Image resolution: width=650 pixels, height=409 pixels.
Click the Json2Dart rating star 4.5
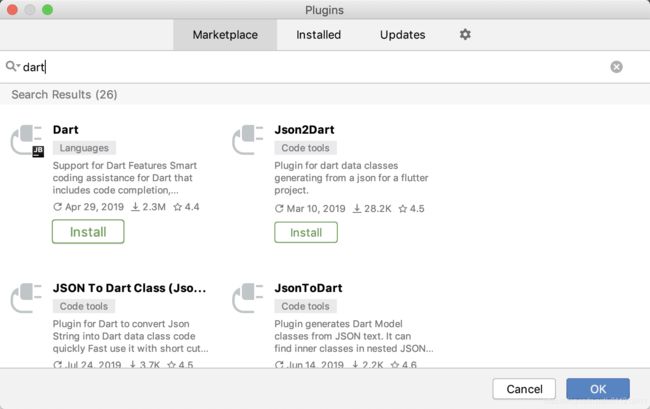(411, 208)
